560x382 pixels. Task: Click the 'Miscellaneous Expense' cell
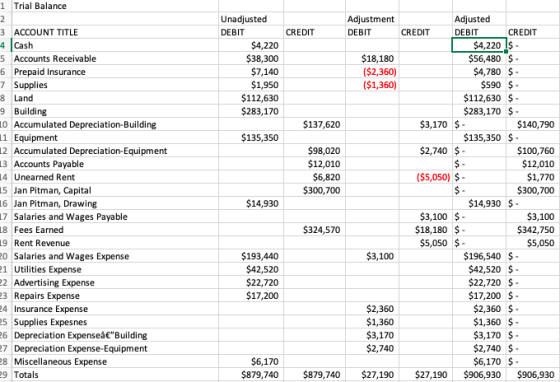(x=115, y=362)
